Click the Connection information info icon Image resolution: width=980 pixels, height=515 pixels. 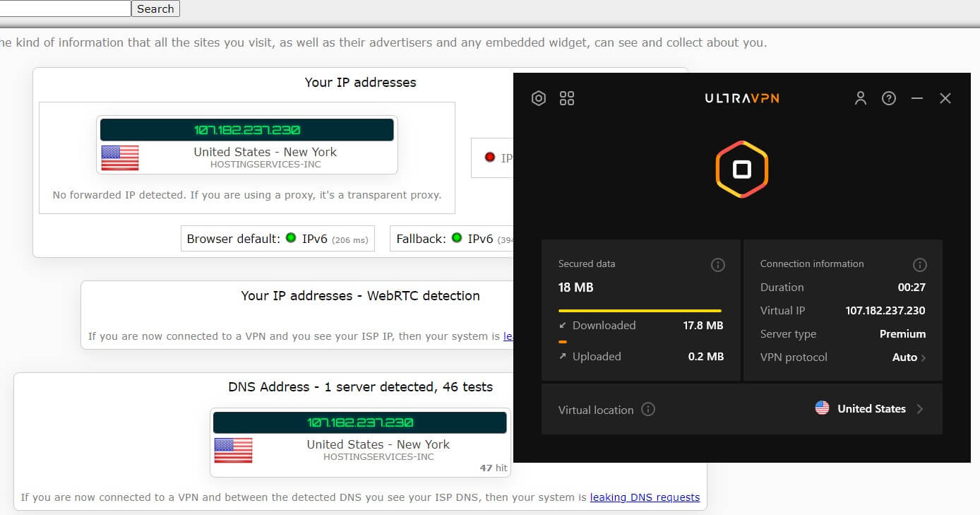coord(919,265)
